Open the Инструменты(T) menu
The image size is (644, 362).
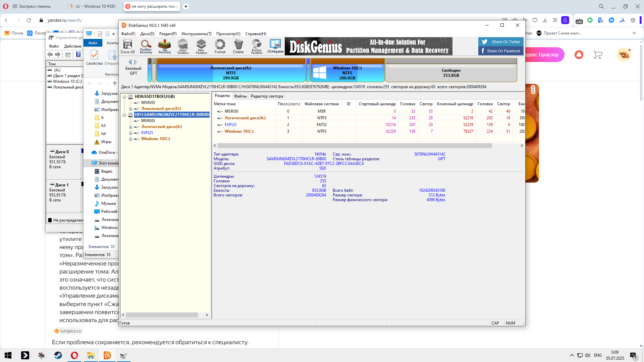click(196, 34)
